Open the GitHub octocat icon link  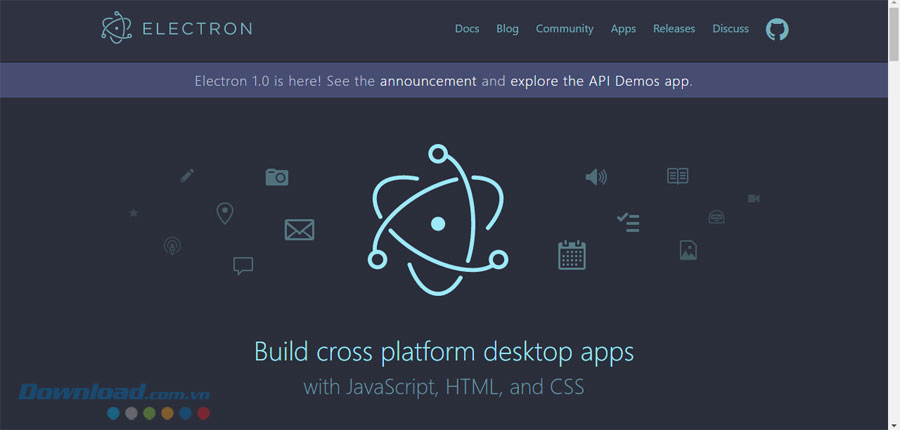coord(777,29)
